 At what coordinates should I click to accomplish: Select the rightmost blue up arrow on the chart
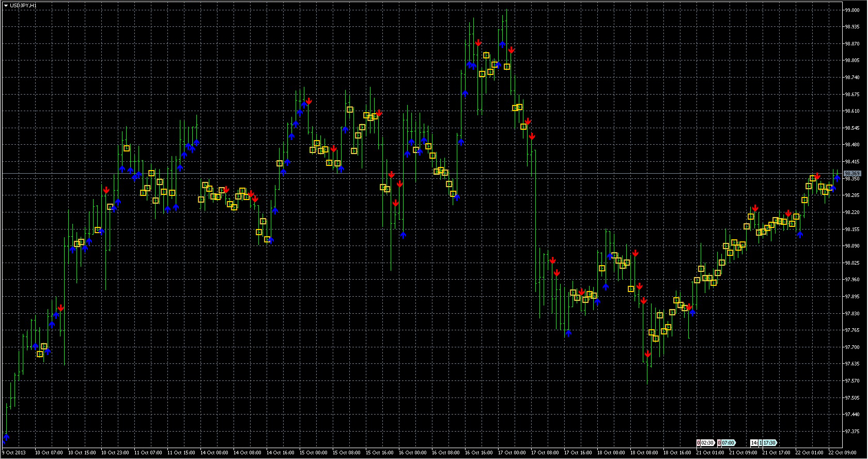point(837,179)
